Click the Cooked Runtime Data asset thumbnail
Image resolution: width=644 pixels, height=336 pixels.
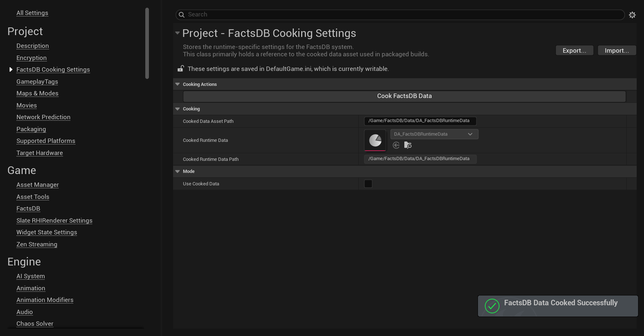[375, 140]
